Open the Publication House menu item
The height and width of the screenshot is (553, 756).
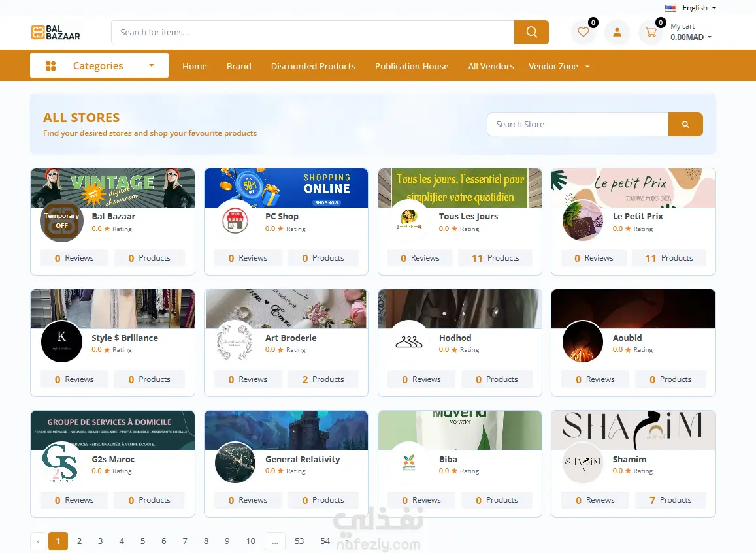click(x=412, y=66)
